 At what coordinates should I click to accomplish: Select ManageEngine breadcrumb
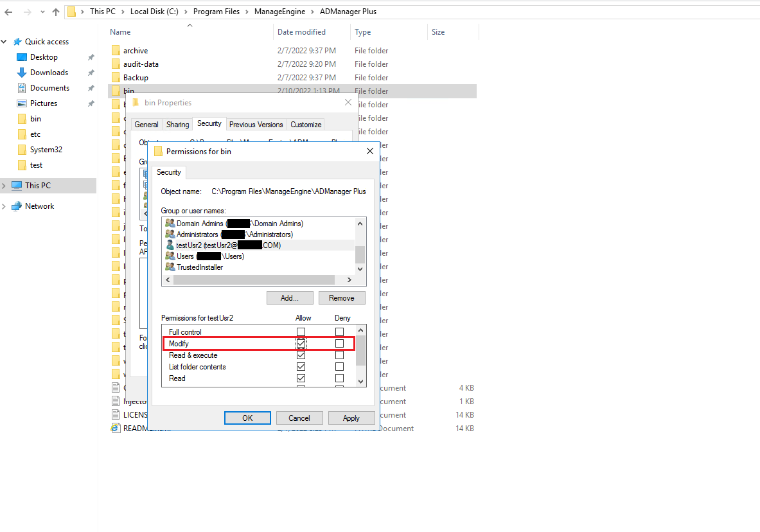click(x=279, y=12)
